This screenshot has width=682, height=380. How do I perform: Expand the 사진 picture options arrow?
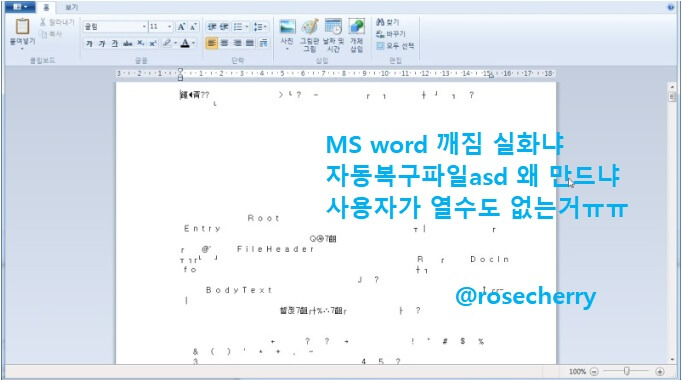[x=287, y=49]
